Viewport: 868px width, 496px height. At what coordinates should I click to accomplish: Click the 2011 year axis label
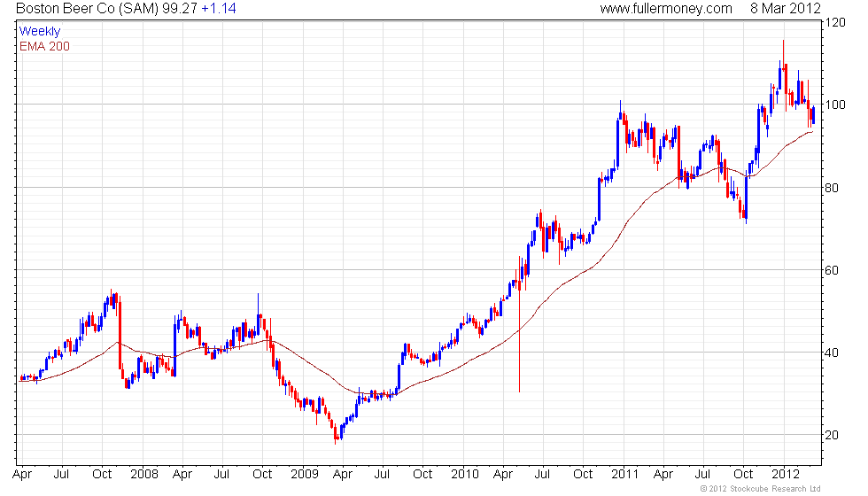coord(625,475)
